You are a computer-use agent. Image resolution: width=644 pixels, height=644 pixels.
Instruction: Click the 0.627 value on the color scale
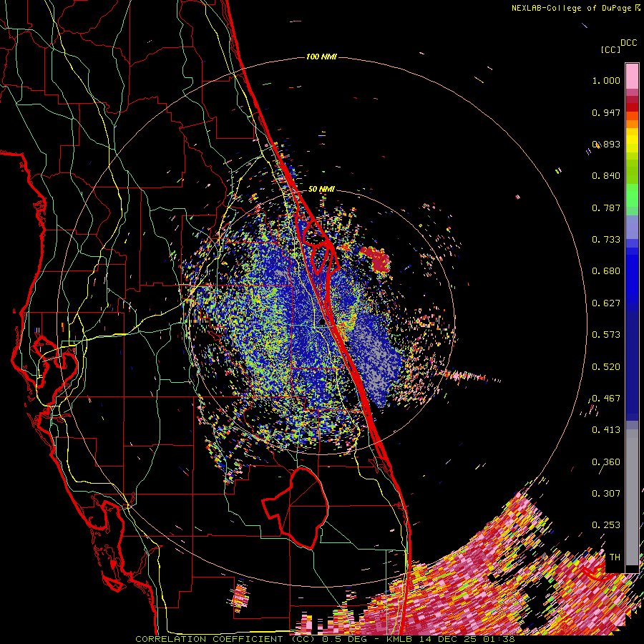click(606, 303)
